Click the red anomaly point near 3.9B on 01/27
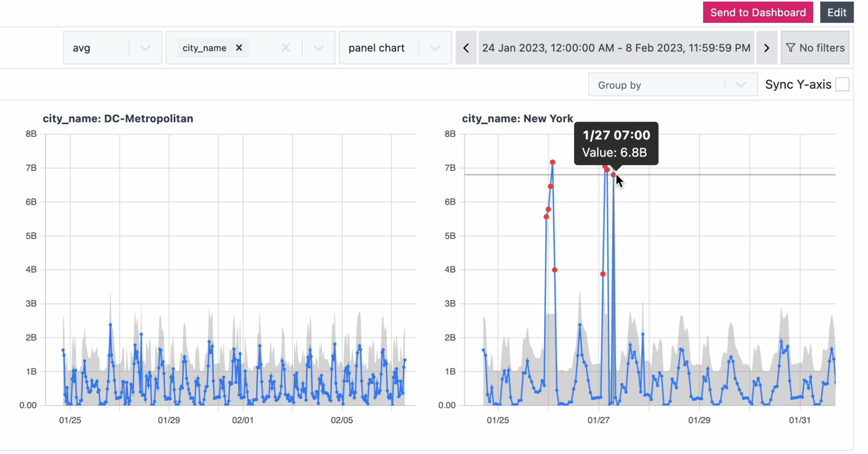868x454 pixels. click(602, 274)
